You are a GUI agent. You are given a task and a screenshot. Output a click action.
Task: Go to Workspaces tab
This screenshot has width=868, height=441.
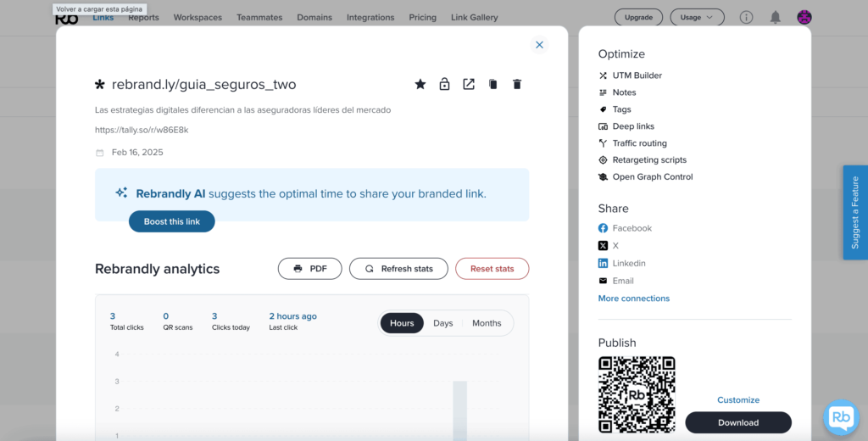tap(198, 17)
